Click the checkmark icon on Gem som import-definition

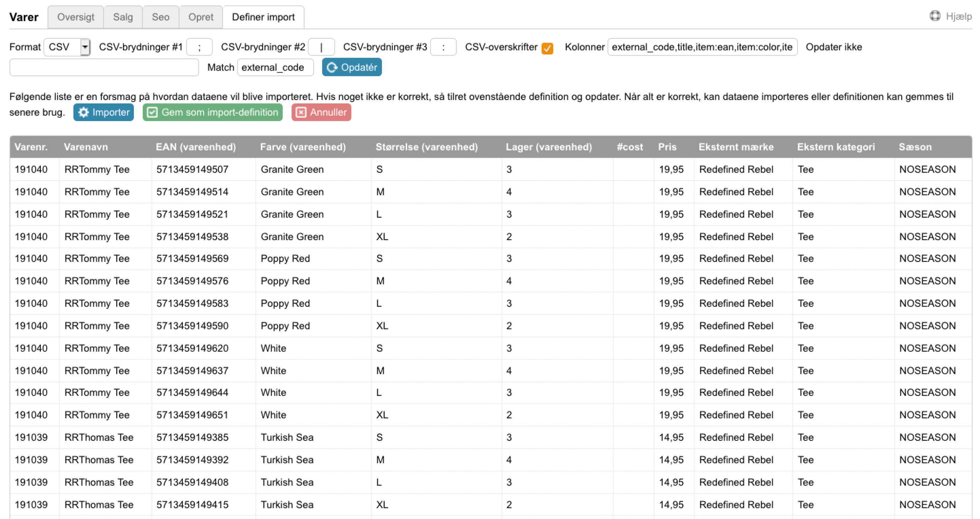[152, 112]
